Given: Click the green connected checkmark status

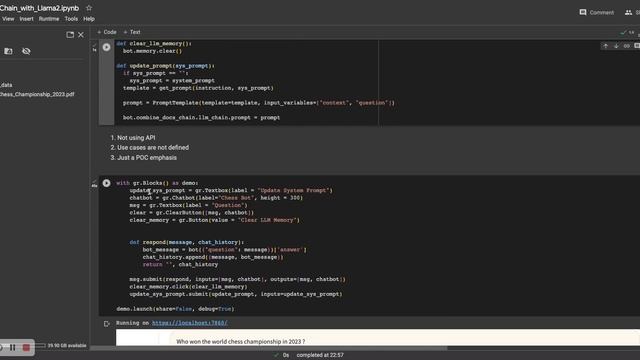Looking at the screenshot, I should 623,32.
